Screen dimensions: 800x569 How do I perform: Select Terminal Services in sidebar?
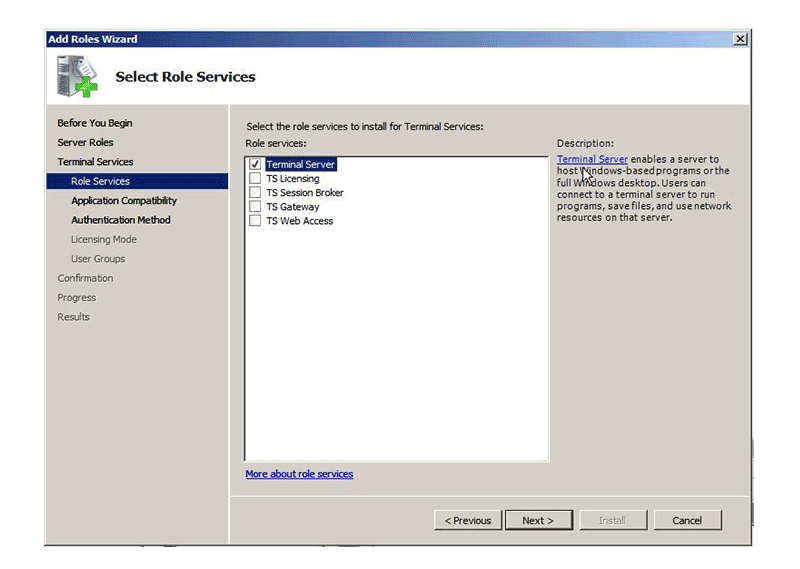coord(95,162)
